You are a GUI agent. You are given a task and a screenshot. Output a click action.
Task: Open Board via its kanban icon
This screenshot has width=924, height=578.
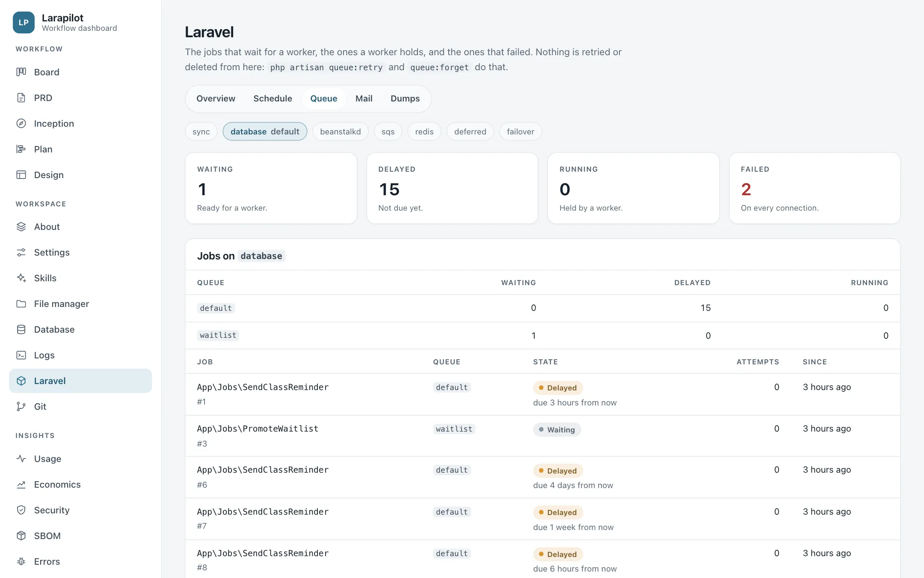coord(21,72)
